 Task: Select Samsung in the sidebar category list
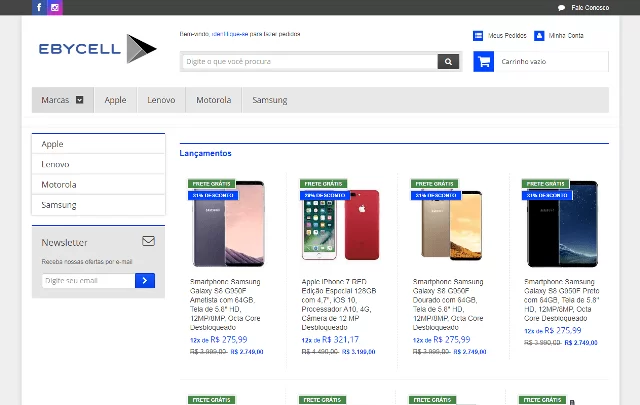[x=98, y=205]
